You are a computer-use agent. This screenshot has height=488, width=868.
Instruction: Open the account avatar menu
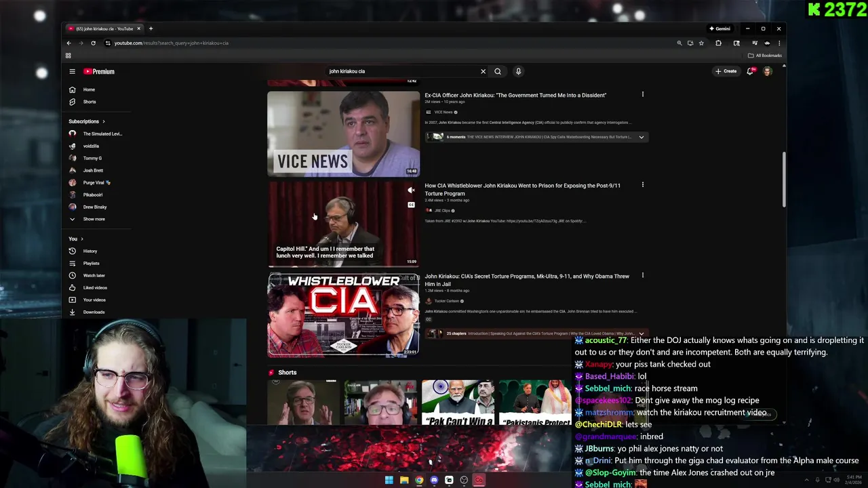point(768,71)
